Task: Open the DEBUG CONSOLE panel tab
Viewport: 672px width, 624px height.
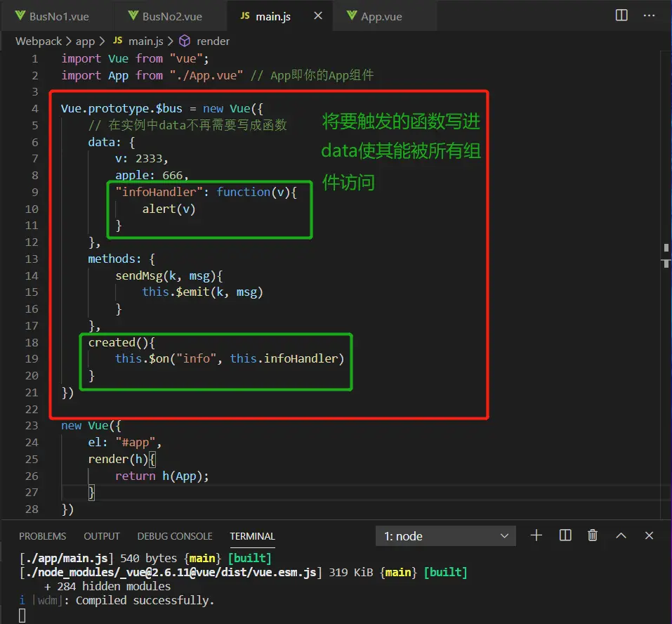Action: click(x=175, y=536)
